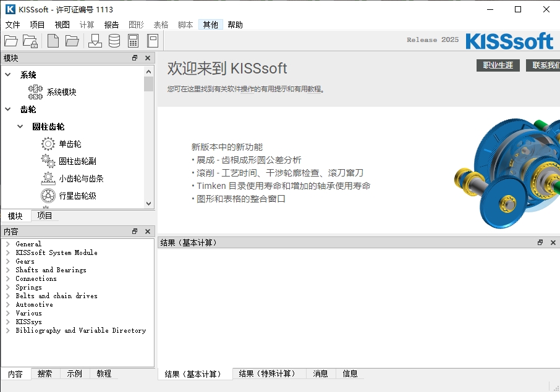560x392 pixels.
Task: Expand the Gears entry in contents
Action: [8, 261]
